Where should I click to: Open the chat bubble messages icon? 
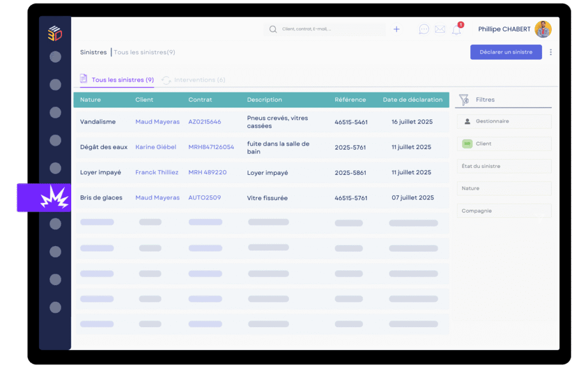click(424, 29)
